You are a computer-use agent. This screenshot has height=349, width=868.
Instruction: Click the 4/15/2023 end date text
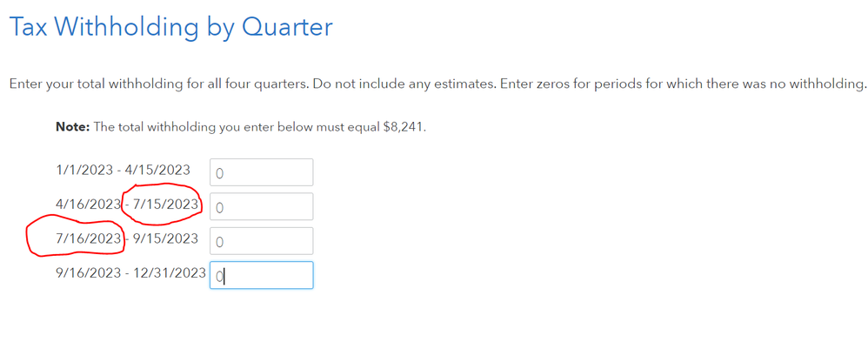(161, 171)
